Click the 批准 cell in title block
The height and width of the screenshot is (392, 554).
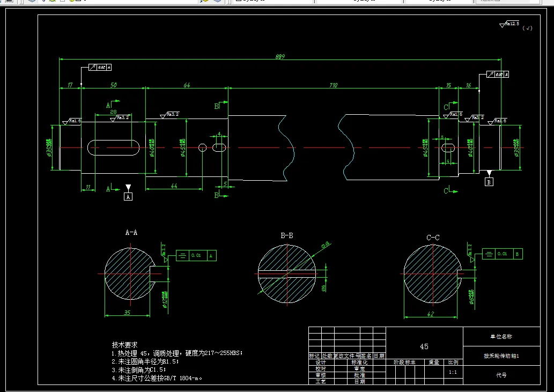(360, 375)
